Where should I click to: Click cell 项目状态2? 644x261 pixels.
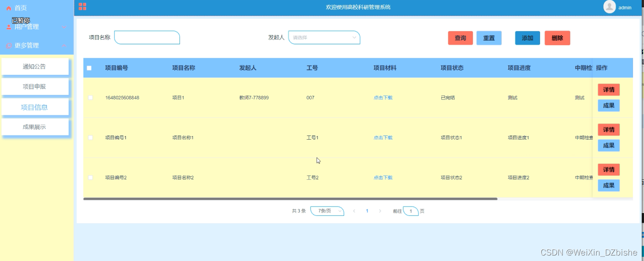pos(452,177)
